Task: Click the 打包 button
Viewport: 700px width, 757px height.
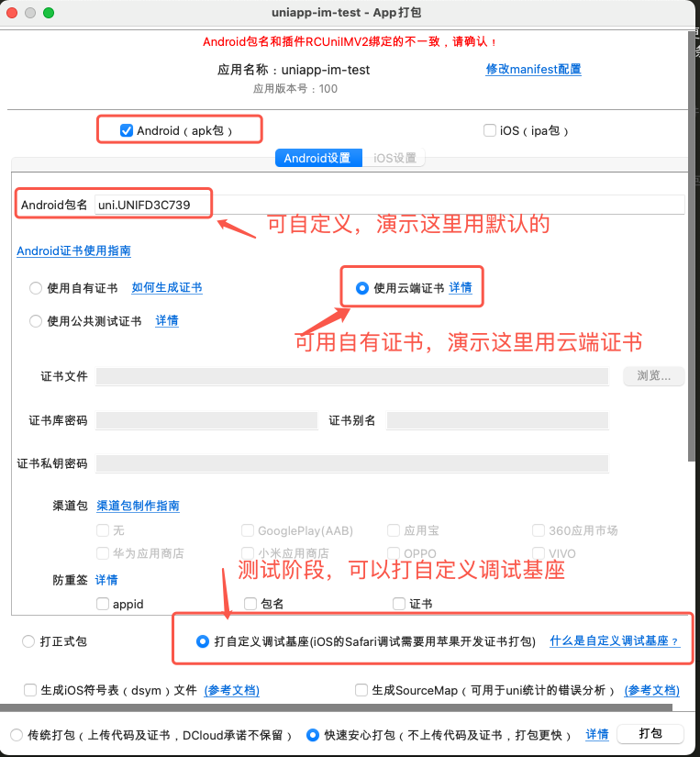Action: (x=650, y=734)
